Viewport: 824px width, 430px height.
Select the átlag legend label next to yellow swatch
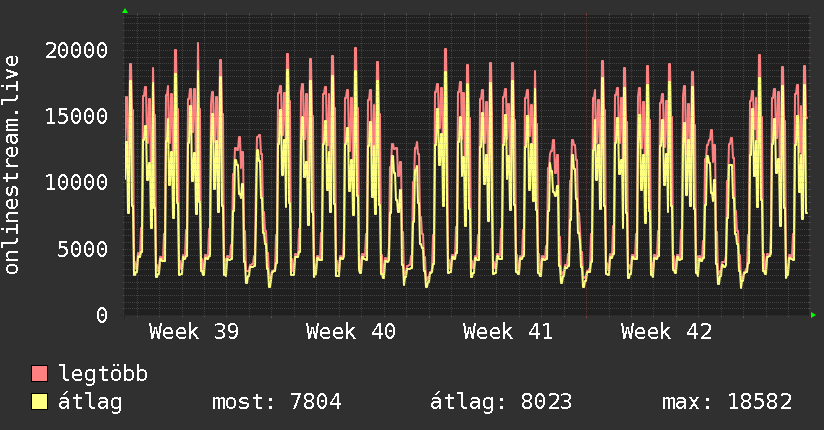[x=90, y=402]
